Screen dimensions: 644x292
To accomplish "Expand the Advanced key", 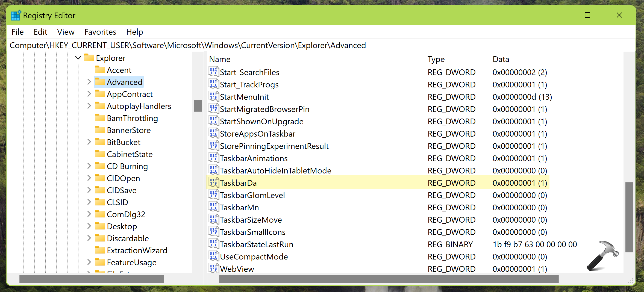I will pyautogui.click(x=89, y=82).
